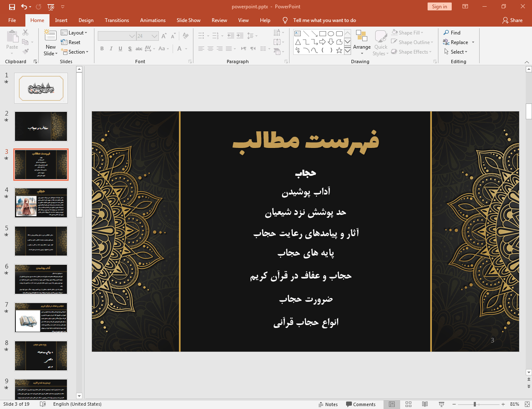Select the Shape Fill icon
This screenshot has height=409, width=532.
(394, 32)
